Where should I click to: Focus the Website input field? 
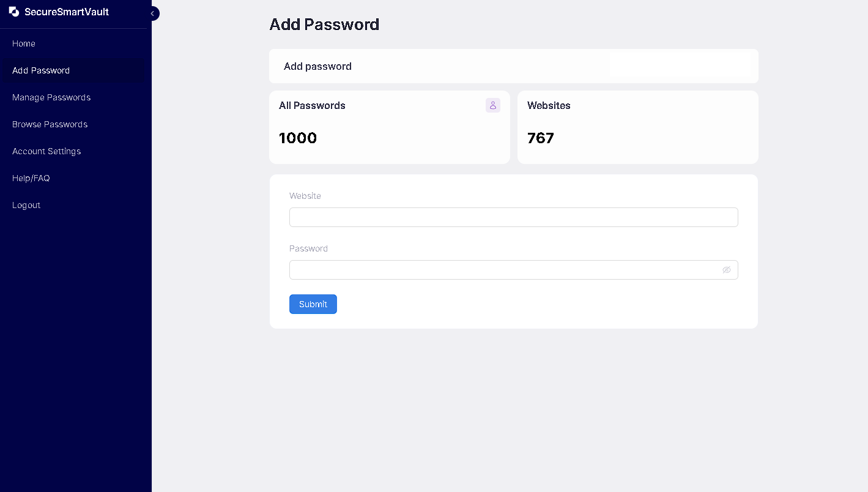513,217
